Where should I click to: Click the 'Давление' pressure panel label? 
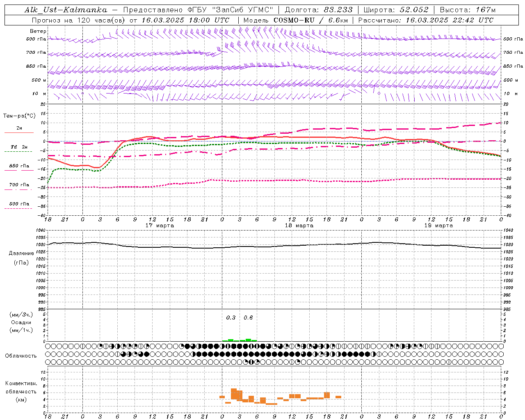coord(21,253)
